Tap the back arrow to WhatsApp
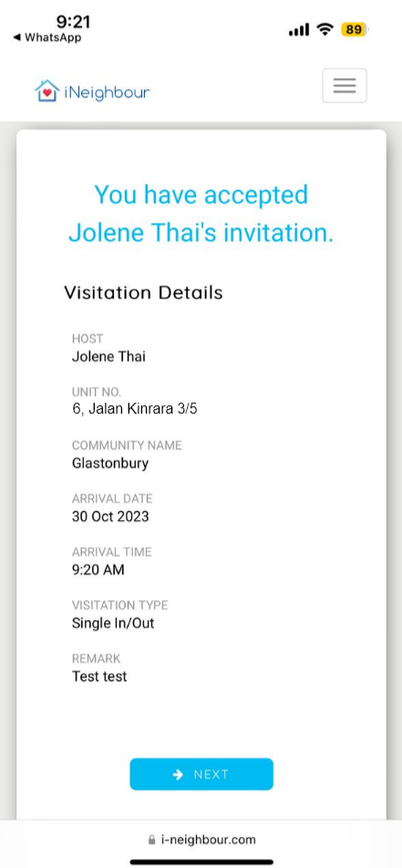Image resolution: width=402 pixels, height=868 pixels. (x=17, y=37)
